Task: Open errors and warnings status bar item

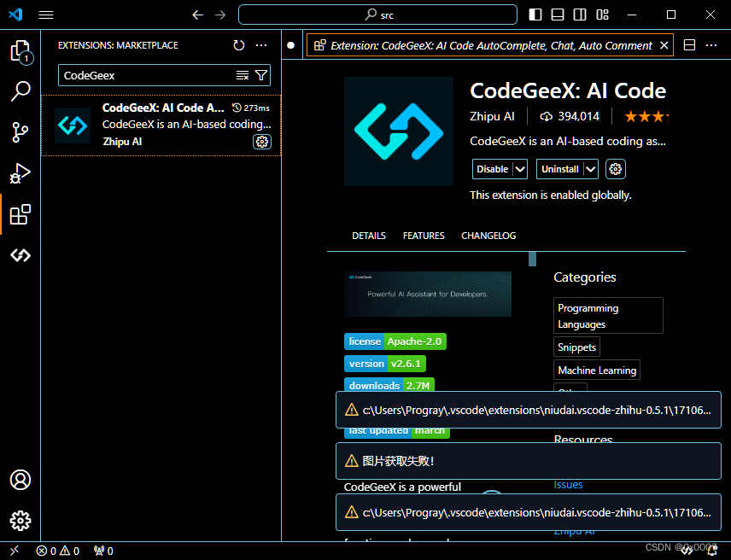Action: point(58,551)
